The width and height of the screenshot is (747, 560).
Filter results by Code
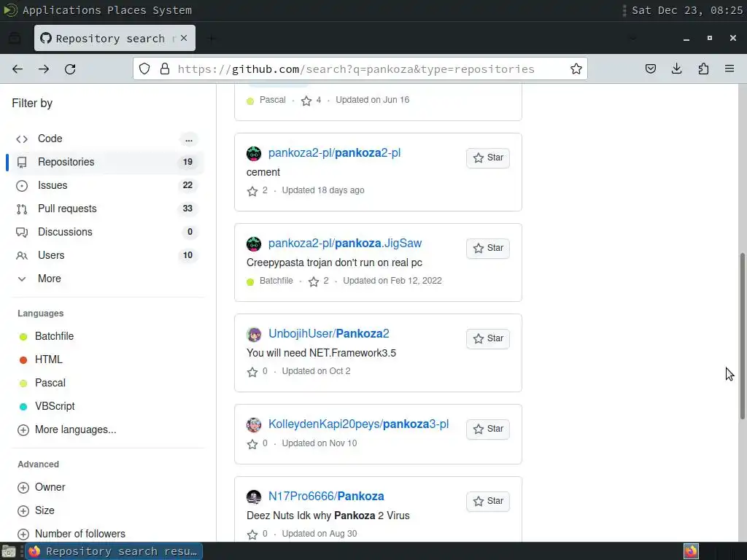(x=106, y=139)
